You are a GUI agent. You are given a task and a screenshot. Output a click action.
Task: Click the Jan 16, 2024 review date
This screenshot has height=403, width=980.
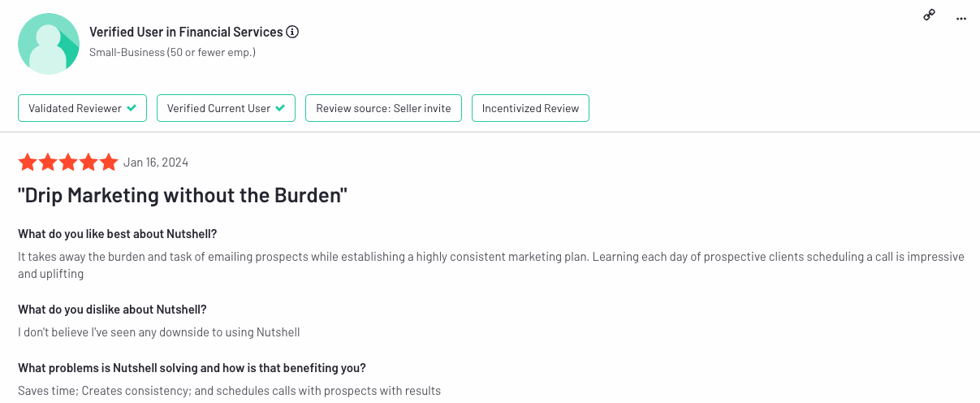156,162
